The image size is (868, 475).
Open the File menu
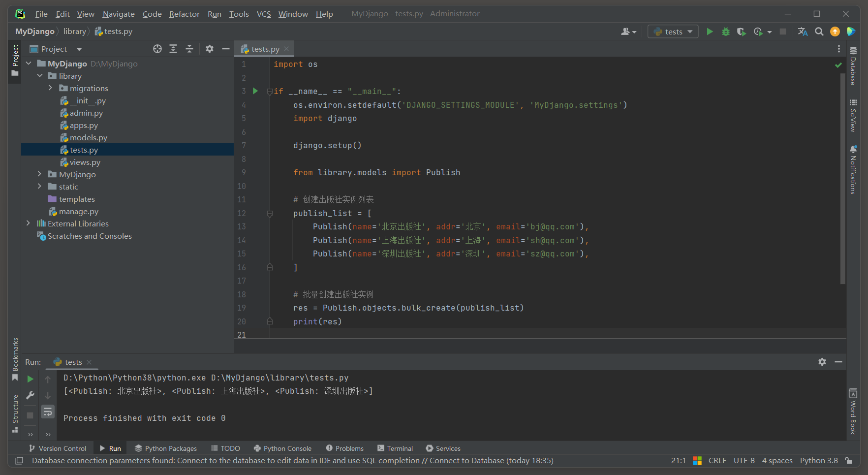click(x=41, y=14)
